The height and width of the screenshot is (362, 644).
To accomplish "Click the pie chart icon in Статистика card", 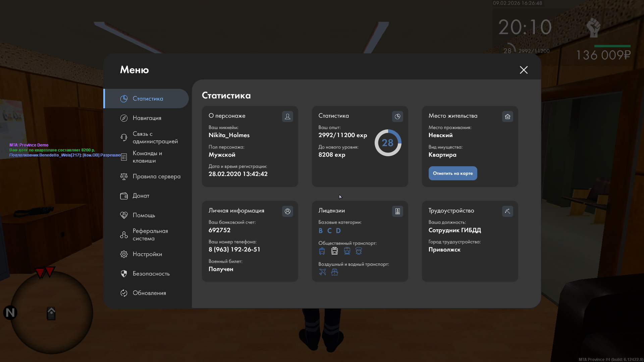I will click(397, 116).
